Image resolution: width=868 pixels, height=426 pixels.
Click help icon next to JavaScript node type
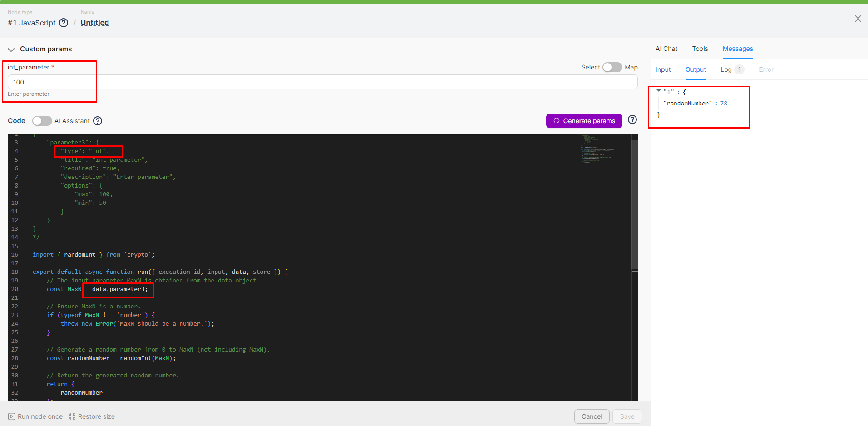64,23
